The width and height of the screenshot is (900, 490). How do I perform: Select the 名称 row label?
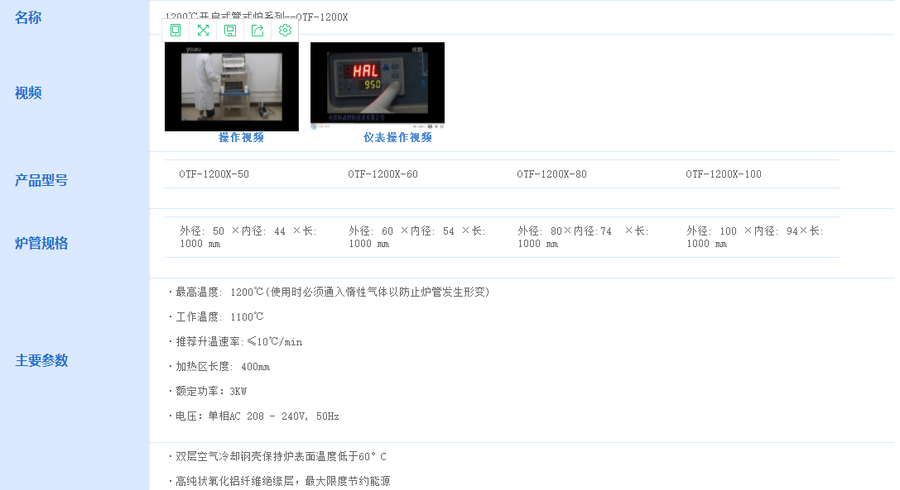point(28,18)
